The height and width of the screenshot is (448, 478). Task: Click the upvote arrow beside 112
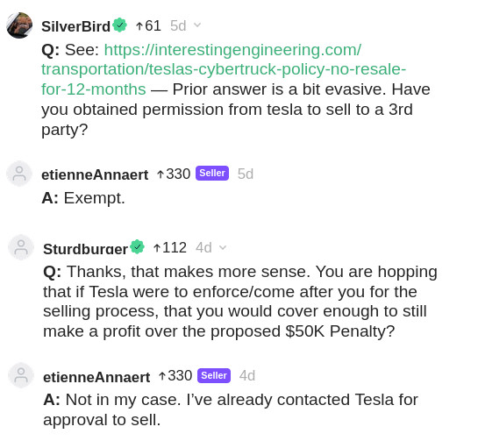[157, 248]
